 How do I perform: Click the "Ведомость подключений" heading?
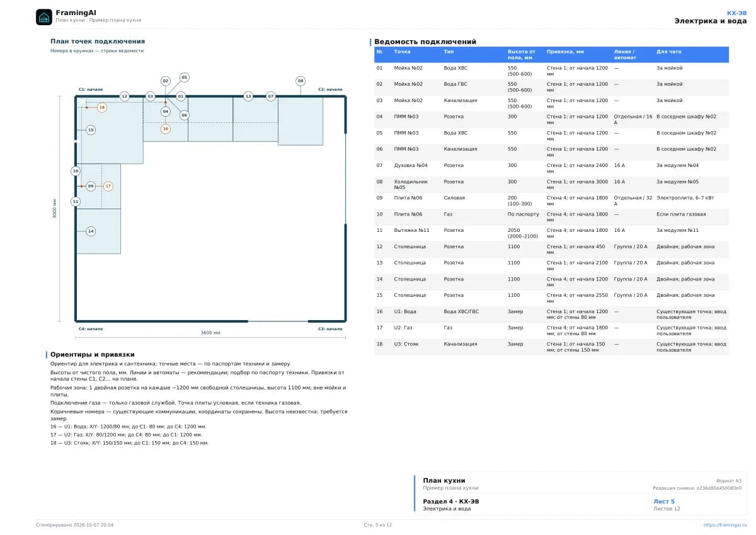click(x=425, y=42)
